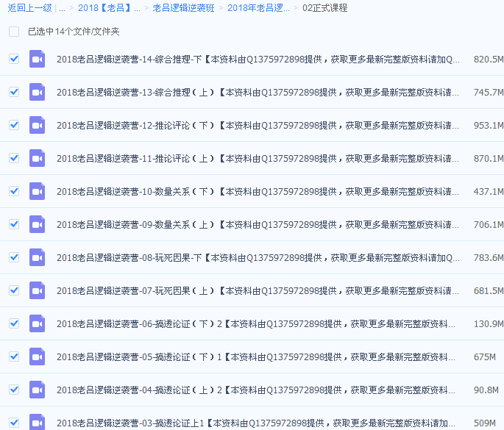Click video icon for lesson 10 数量关系（下）
The width and height of the screenshot is (504, 430).
37,191
